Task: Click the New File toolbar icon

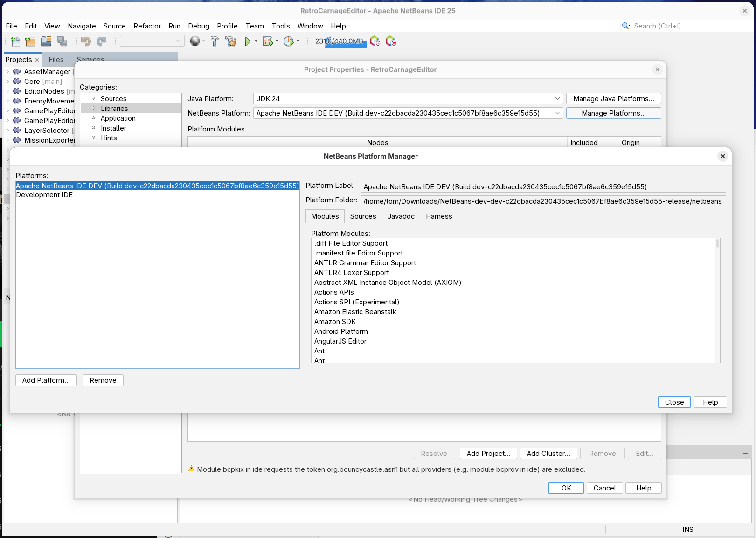Action: (x=15, y=41)
